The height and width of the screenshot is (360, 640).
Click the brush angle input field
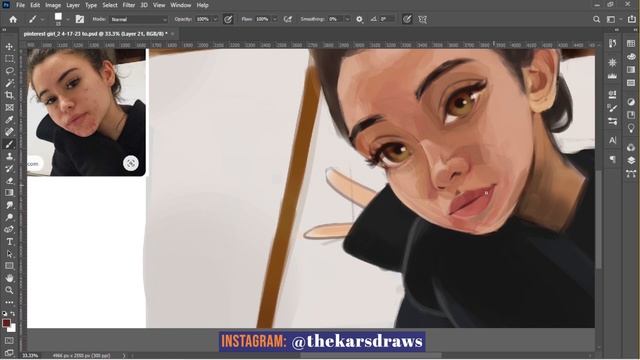[387, 19]
